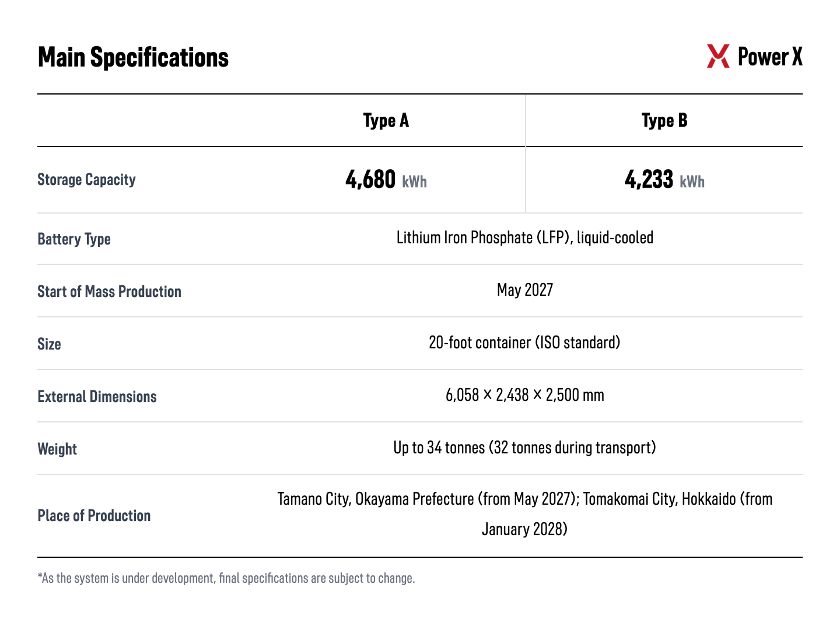Click the red PowerX X logo icon

click(718, 57)
